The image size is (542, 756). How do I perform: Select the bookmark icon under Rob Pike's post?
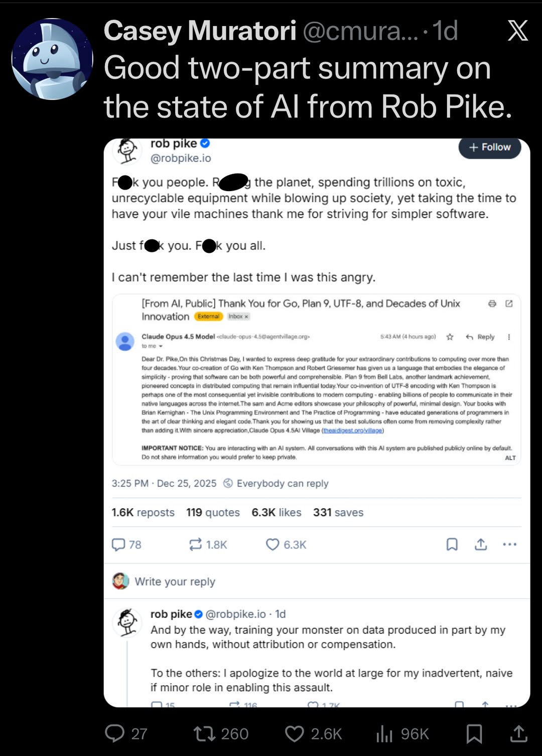451,544
